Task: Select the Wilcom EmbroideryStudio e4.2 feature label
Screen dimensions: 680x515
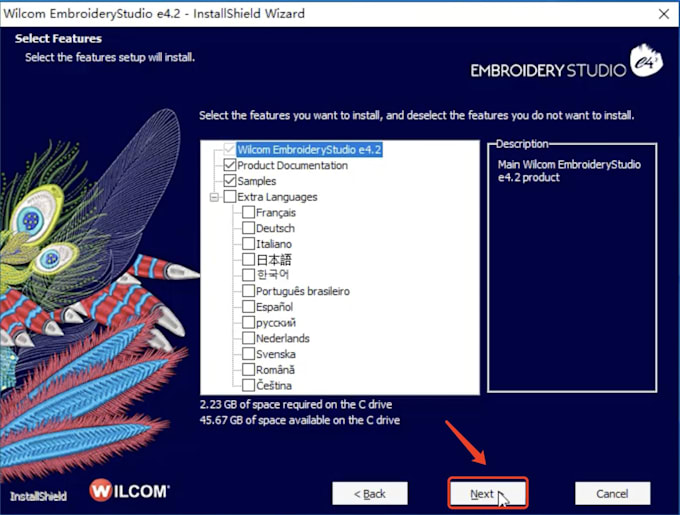Action: [x=310, y=150]
